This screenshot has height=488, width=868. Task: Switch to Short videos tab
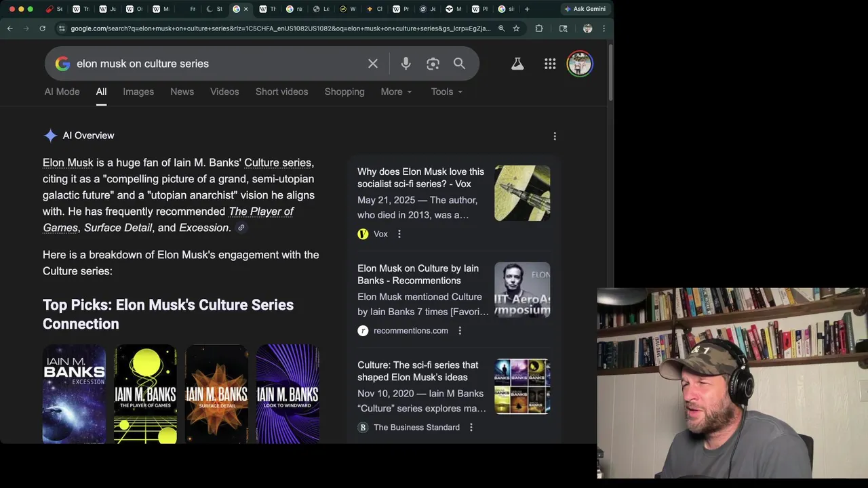pyautogui.click(x=281, y=91)
